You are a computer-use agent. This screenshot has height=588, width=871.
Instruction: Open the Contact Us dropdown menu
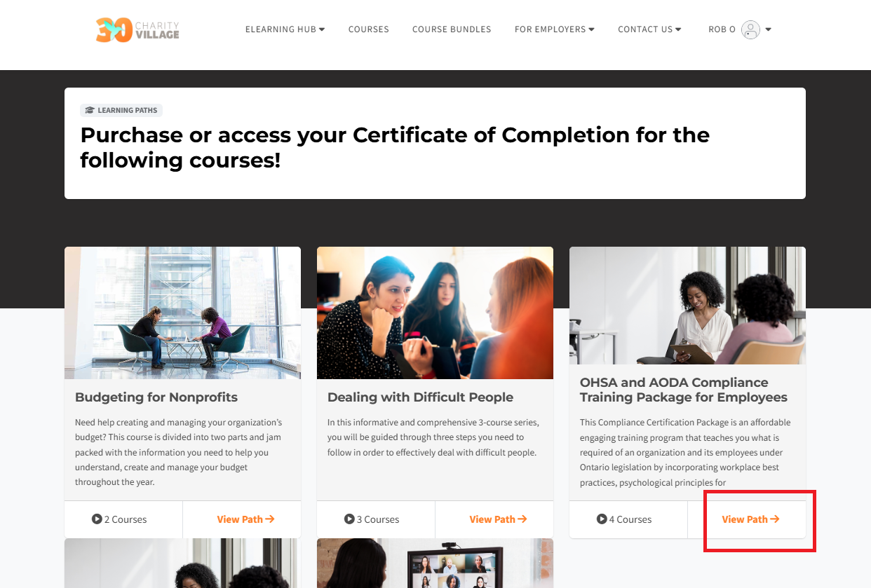point(649,29)
